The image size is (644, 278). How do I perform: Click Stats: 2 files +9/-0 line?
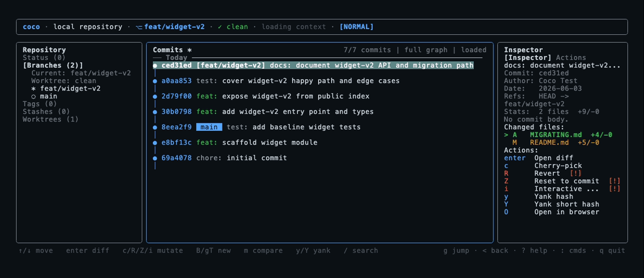point(552,112)
